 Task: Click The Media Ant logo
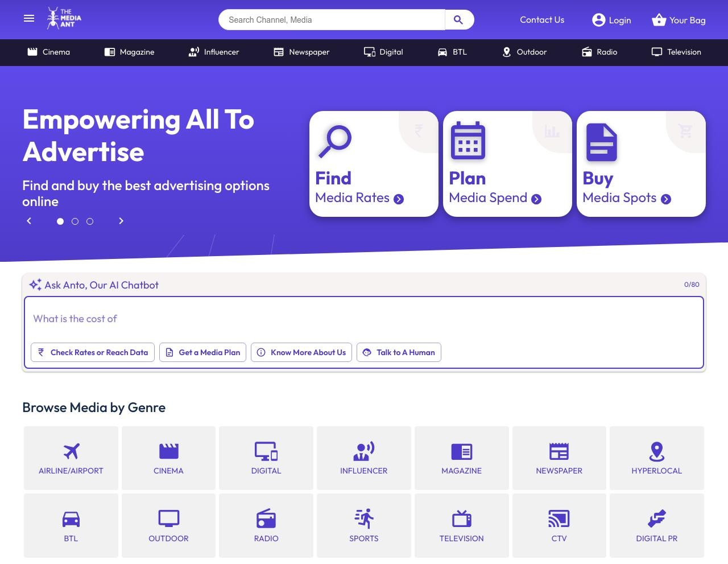64,18
